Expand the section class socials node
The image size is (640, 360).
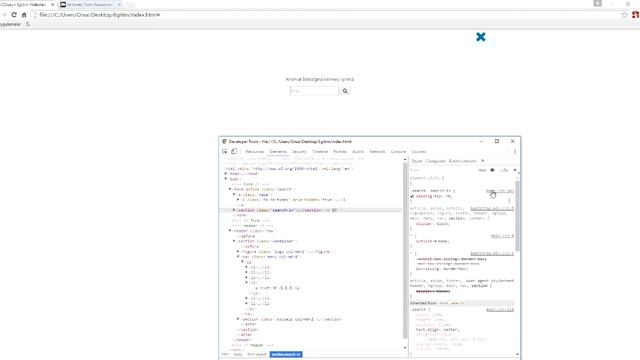click(238, 319)
